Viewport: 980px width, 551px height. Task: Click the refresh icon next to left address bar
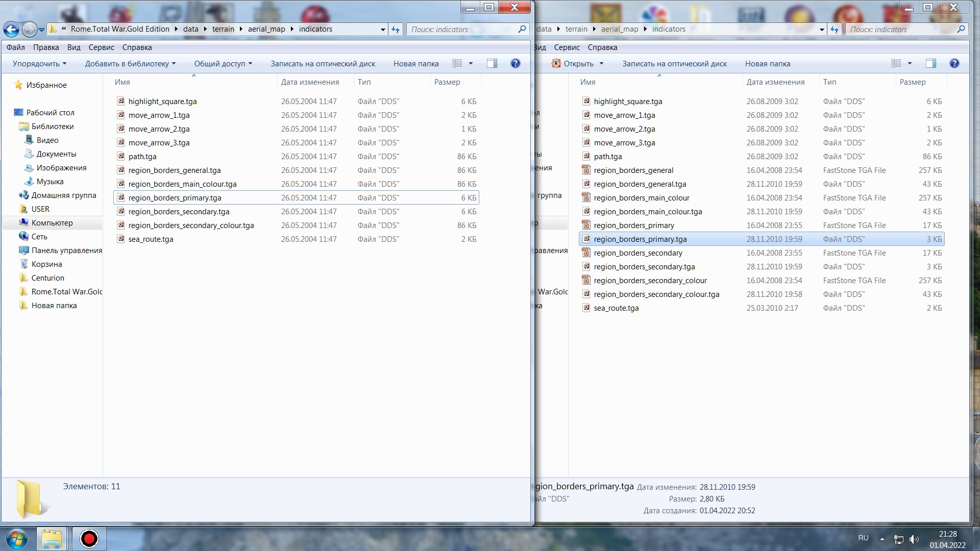396,30
